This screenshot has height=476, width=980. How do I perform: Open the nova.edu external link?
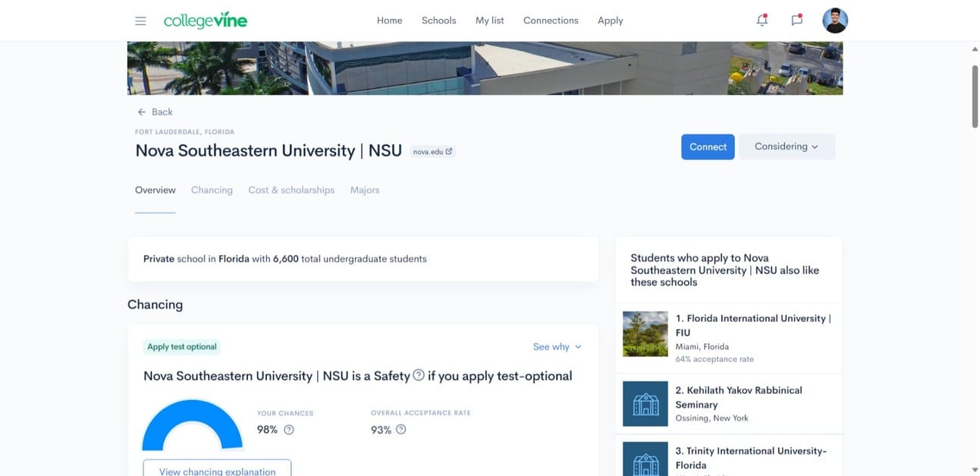coord(432,151)
